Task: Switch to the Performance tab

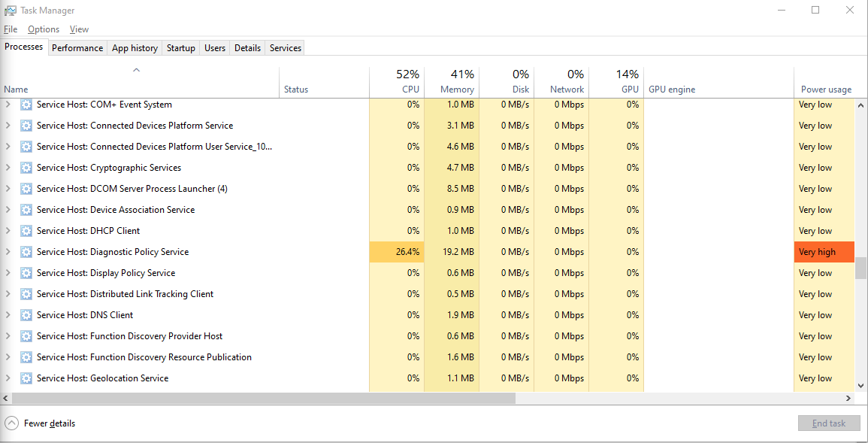Action: pos(77,48)
